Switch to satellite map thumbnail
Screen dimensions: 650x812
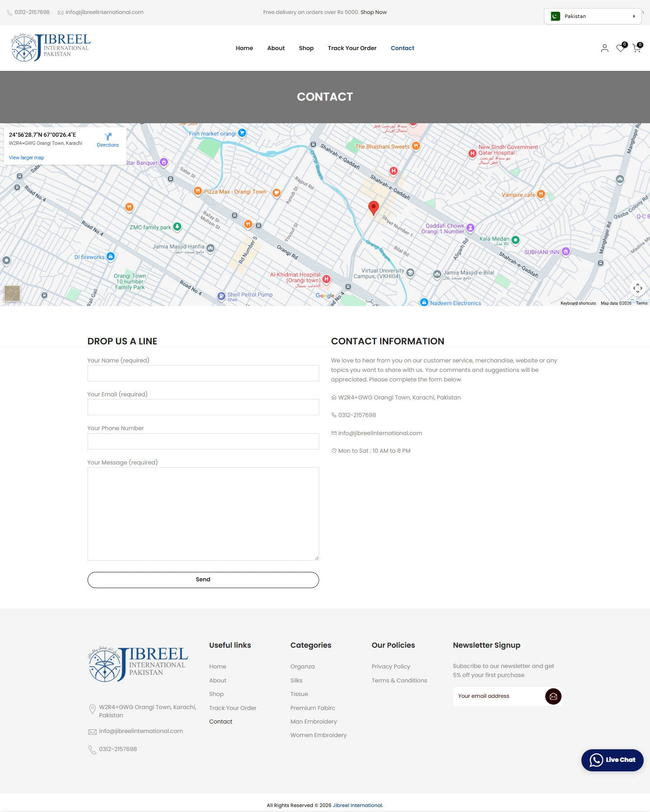[x=12, y=293]
